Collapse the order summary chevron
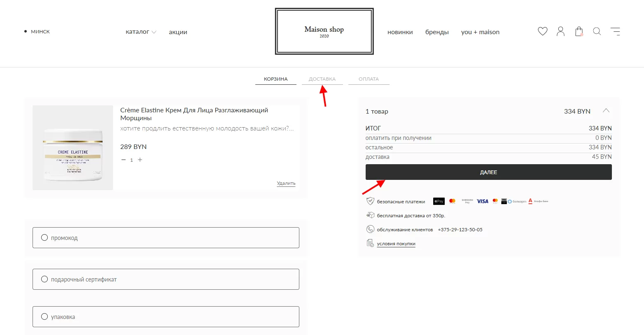This screenshot has height=335, width=644. pos(606,111)
